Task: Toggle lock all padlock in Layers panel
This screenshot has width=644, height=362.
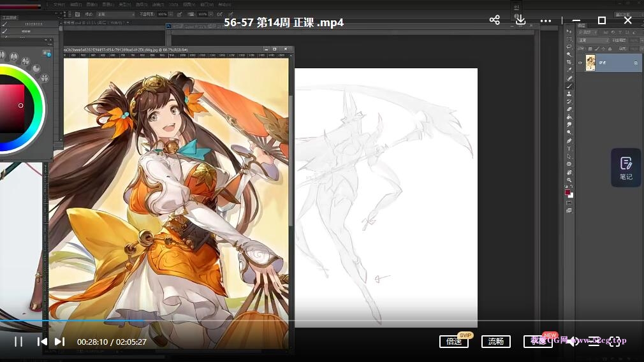Action: (610, 48)
